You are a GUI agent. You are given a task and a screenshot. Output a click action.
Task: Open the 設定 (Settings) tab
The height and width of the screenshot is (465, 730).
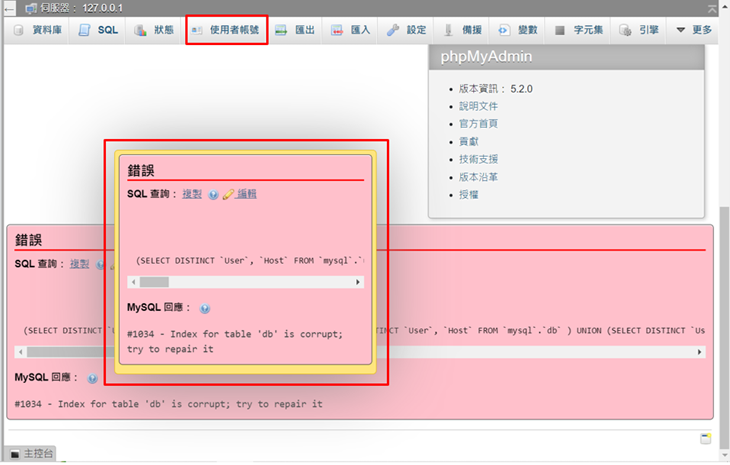tap(406, 30)
